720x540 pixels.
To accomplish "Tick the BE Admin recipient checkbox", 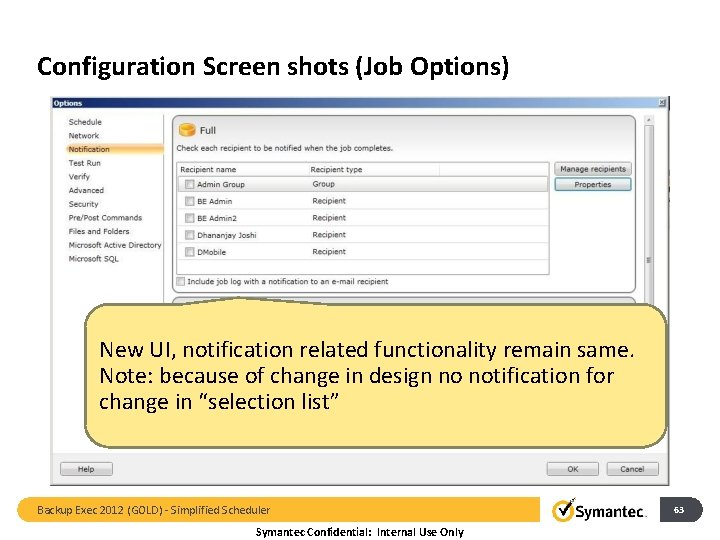I will [x=189, y=201].
